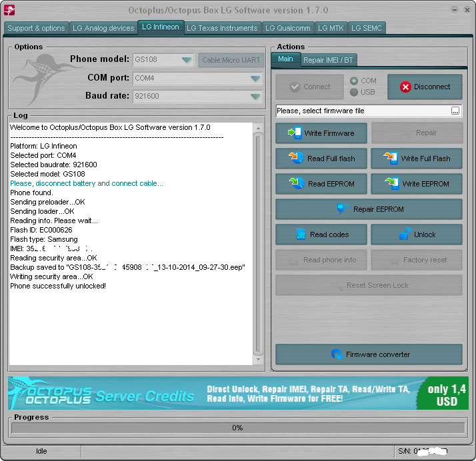Switch to LG Infineon tab

click(x=161, y=27)
